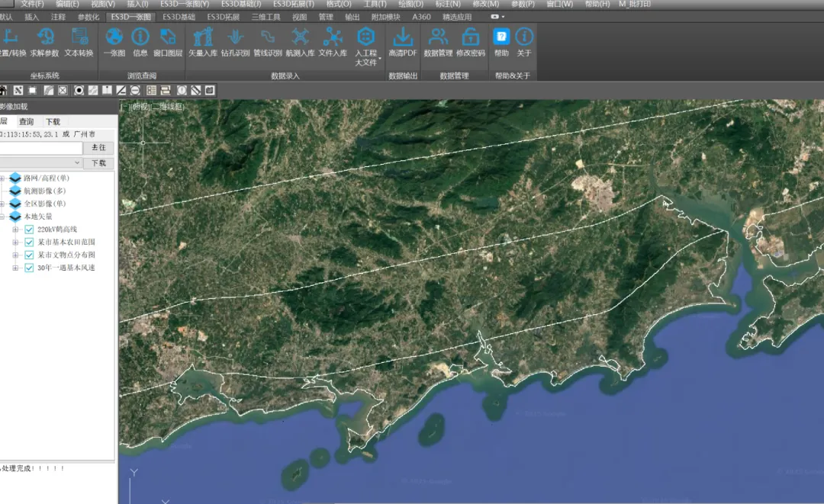This screenshot has height=504, width=824.
Task: Click the 高清PDF export icon
Action: 402,37
